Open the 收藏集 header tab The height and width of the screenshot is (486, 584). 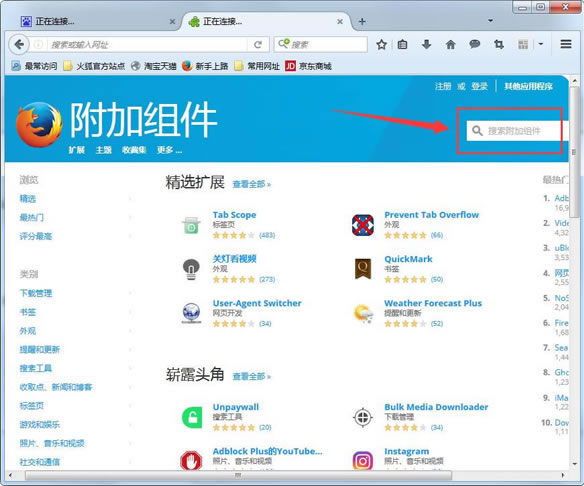[x=134, y=150]
